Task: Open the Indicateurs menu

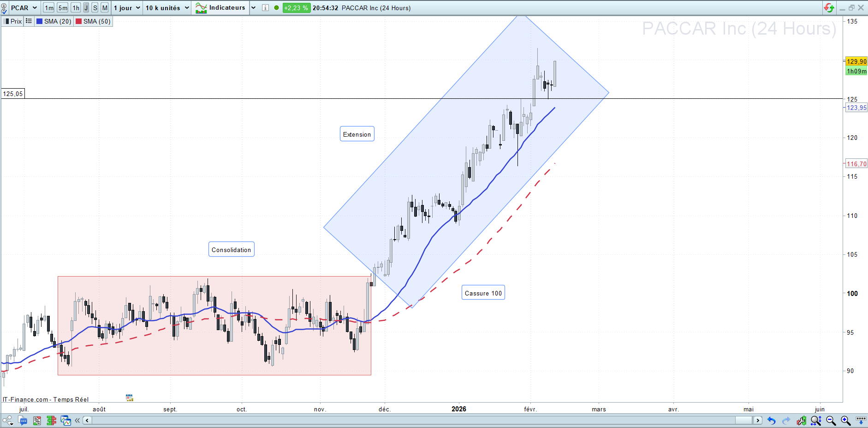Action: [220, 8]
